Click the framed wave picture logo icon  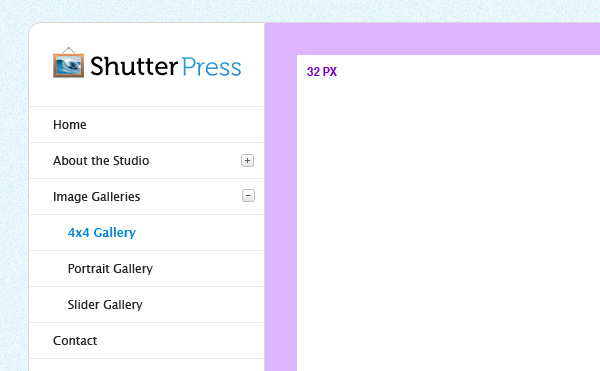tap(68, 63)
